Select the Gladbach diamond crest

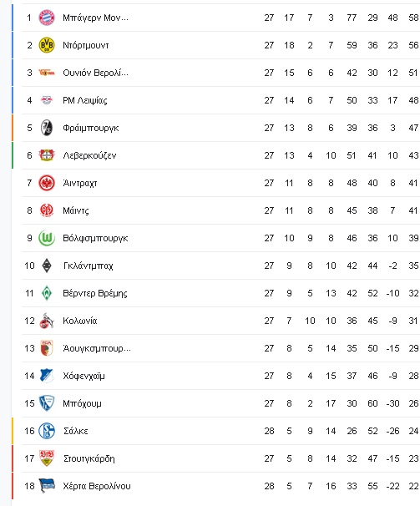pos(47,266)
